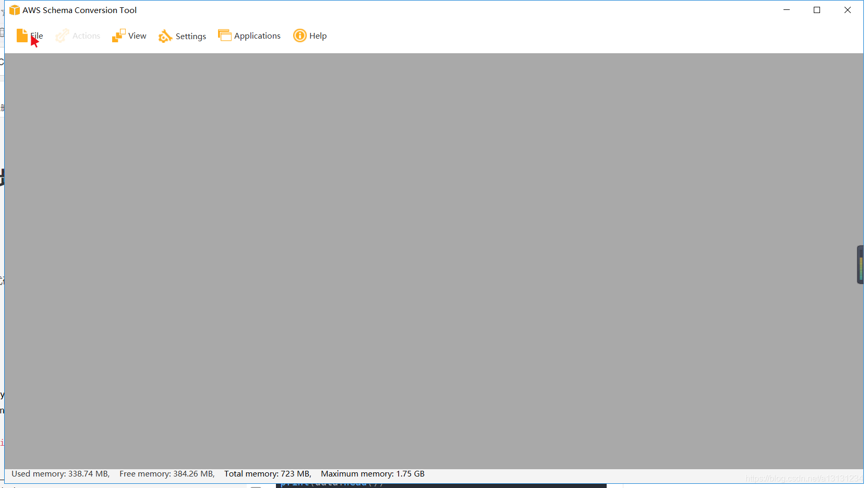Open the View menu label
Viewport: 868px width, 488px height.
(x=137, y=35)
